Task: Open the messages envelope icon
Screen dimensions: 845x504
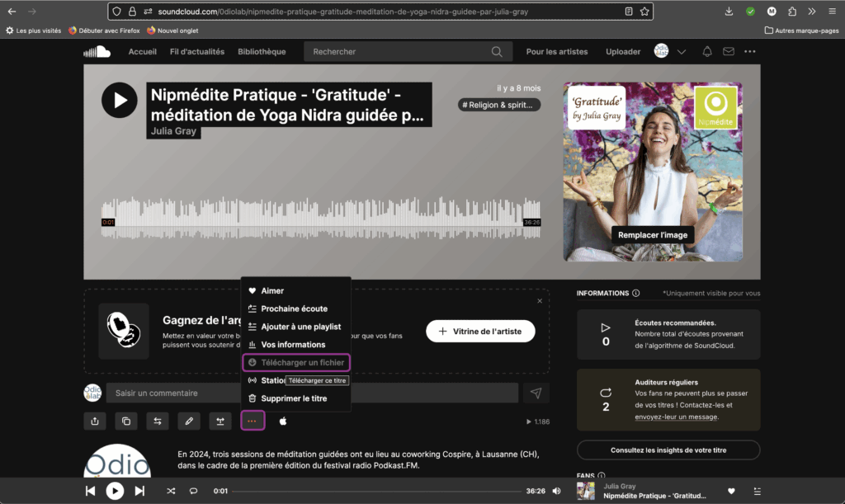Action: click(x=729, y=52)
